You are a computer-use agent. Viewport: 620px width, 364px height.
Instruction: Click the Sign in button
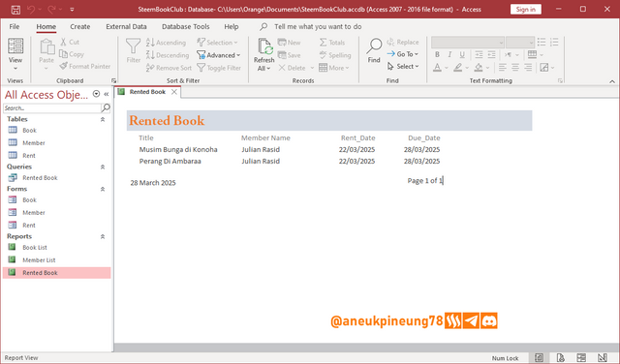point(525,9)
